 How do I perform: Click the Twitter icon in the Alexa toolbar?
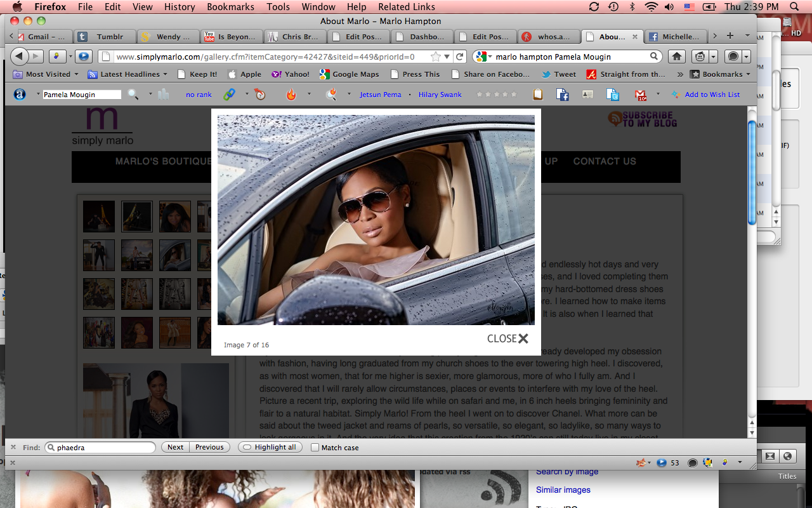point(612,95)
